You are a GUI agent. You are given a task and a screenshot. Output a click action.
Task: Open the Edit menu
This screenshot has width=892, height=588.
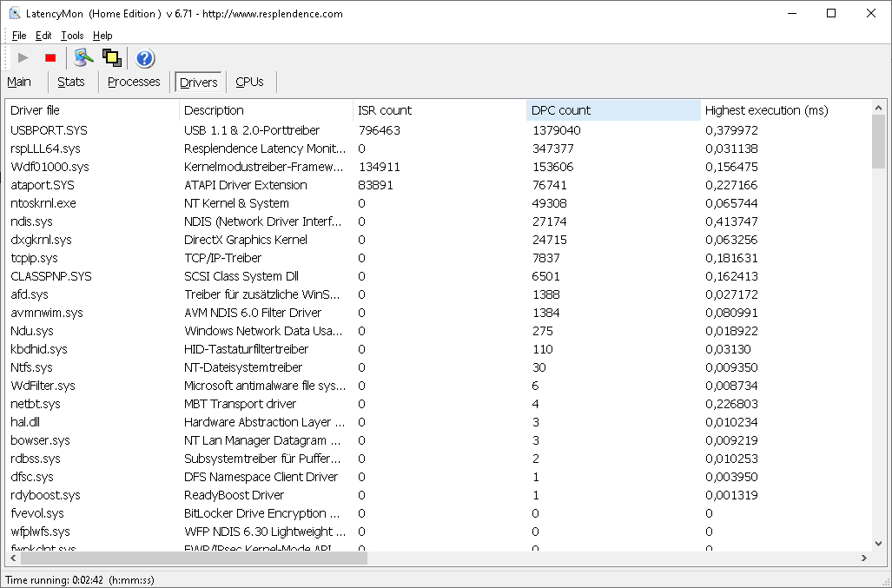click(43, 36)
